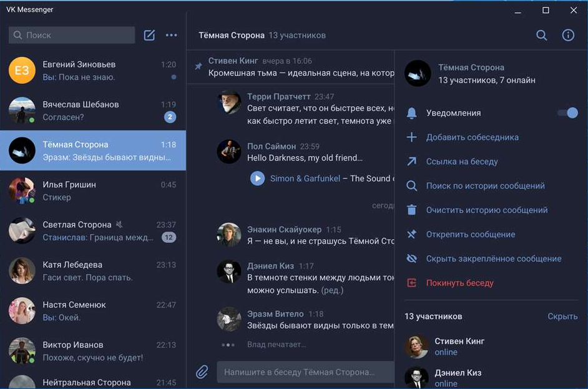This screenshot has height=389, width=588.
Task: Open chat with Виктор Иванов
Action: (93, 352)
